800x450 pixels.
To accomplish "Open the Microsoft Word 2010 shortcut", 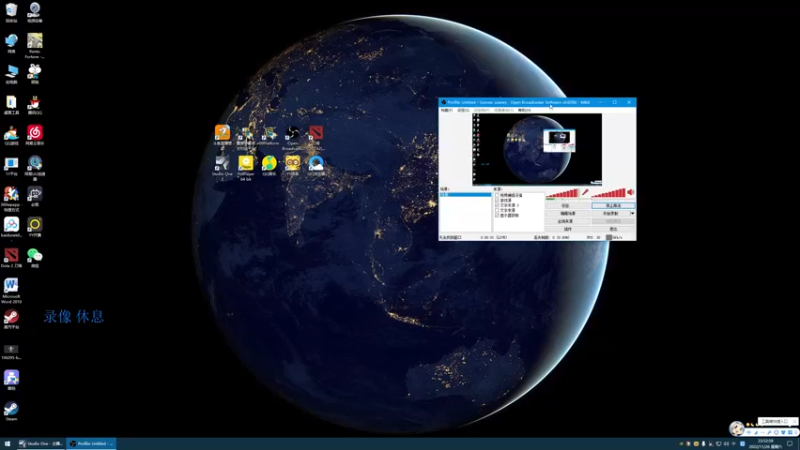I will pyautogui.click(x=11, y=291).
